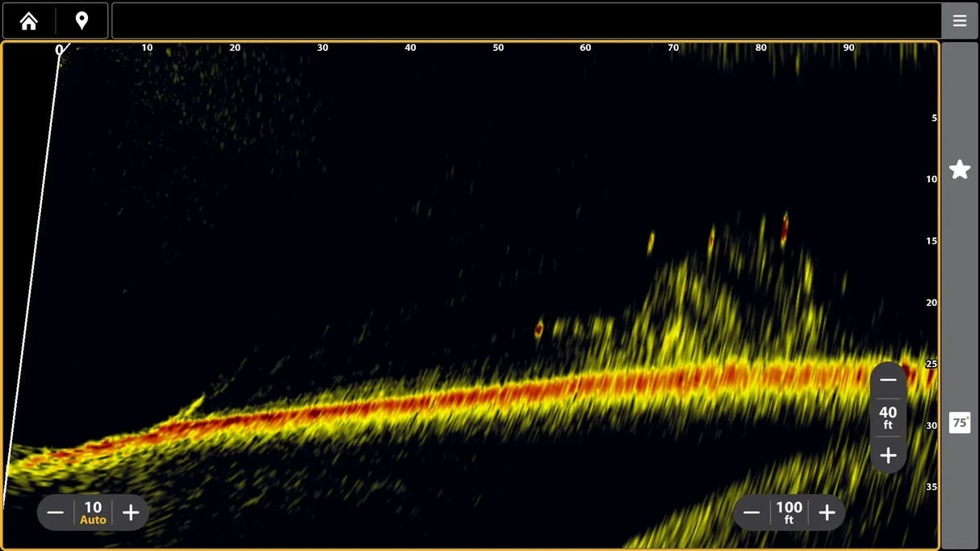
Task: Drop a waypoint with the marker pin icon
Action: tap(81, 20)
